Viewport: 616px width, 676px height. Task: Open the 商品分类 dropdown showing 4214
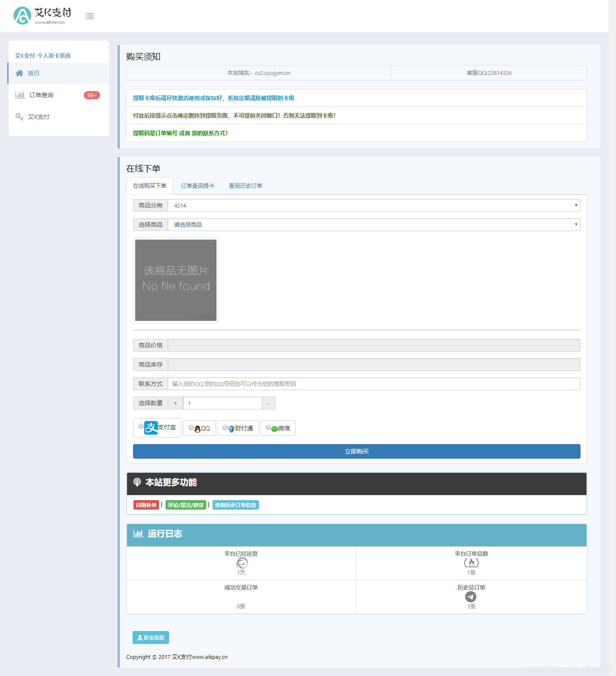(x=374, y=205)
